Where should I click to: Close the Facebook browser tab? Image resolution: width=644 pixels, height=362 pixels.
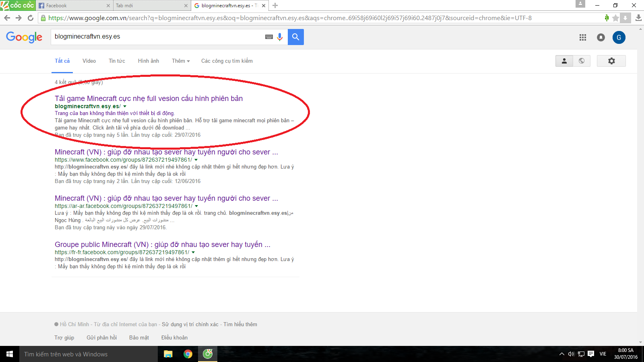(x=108, y=6)
